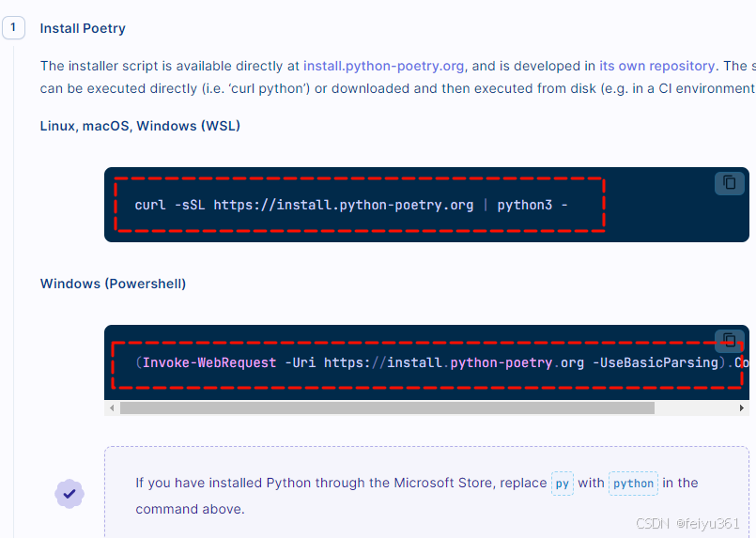756x538 pixels.
Task: Open the 'its own repository' link
Action: coord(656,66)
